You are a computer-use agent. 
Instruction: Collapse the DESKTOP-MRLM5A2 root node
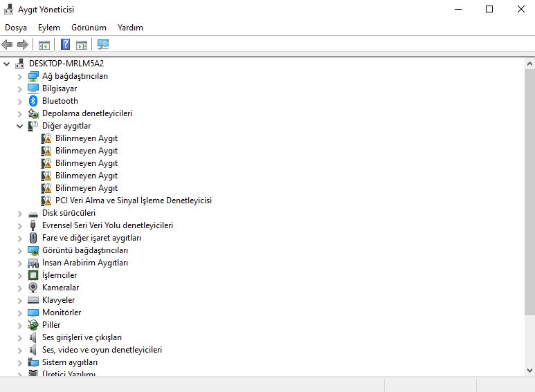click(x=6, y=64)
